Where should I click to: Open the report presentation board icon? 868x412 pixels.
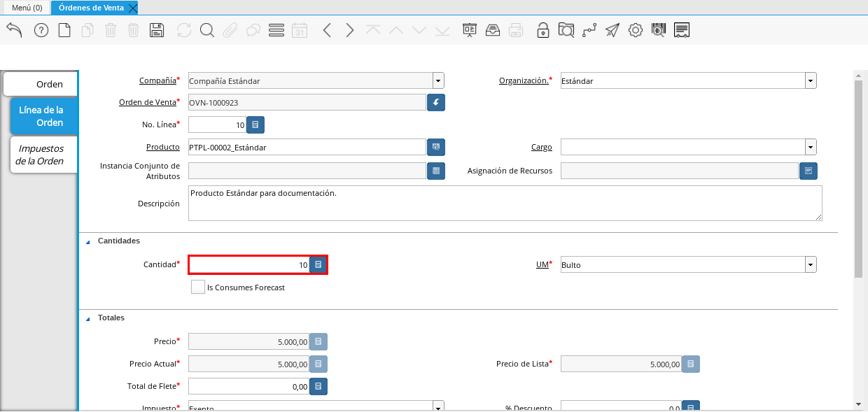click(469, 30)
